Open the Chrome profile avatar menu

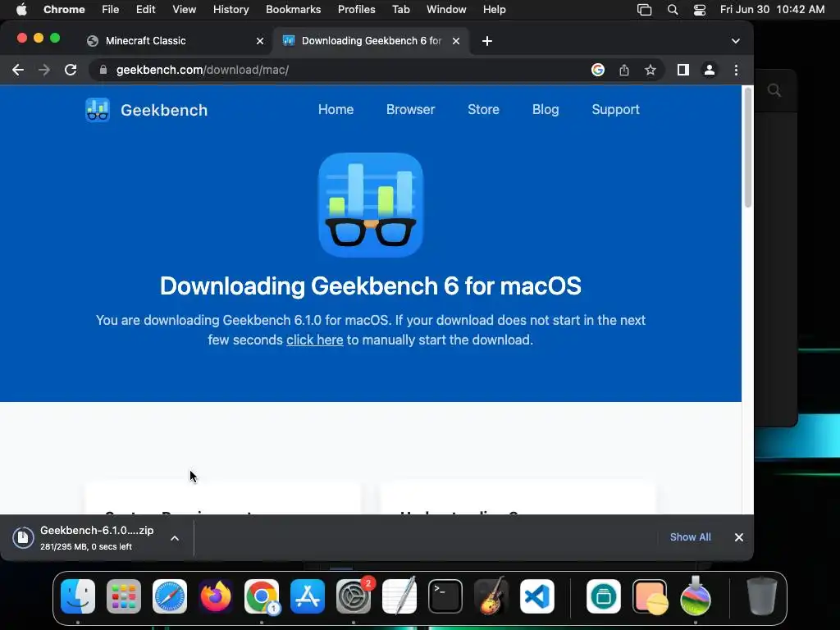click(x=710, y=70)
